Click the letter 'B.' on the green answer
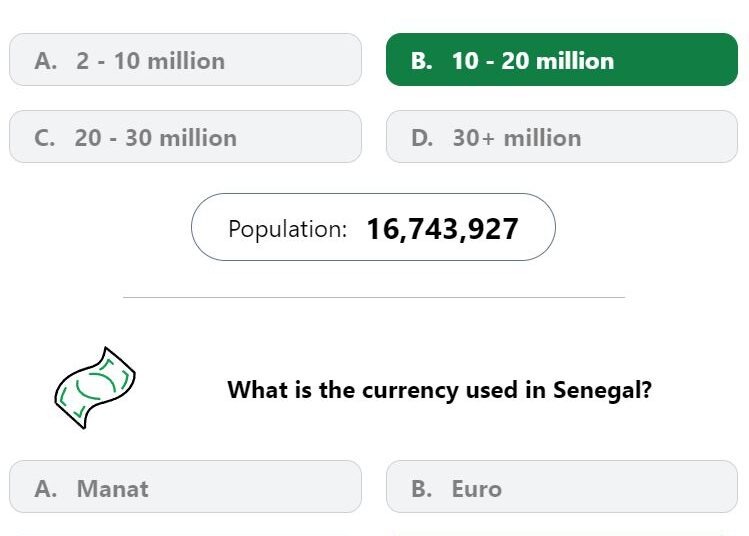Viewport: 749px width, 536px height. [x=421, y=61]
